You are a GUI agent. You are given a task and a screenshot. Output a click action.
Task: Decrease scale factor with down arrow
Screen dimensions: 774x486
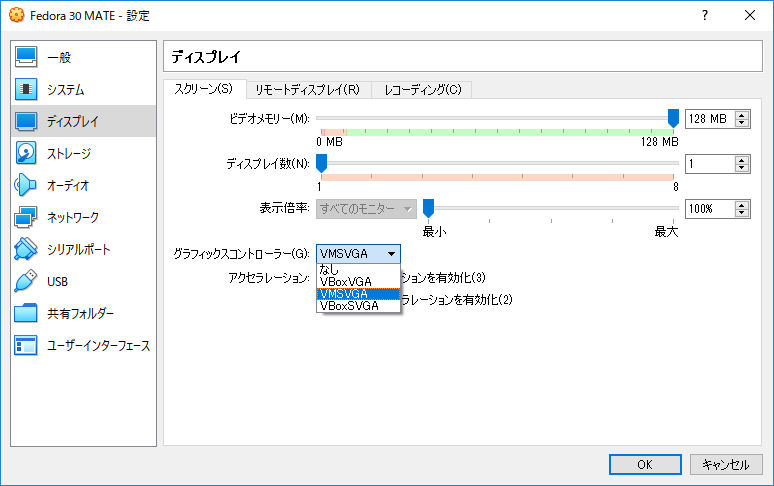[x=741, y=212]
